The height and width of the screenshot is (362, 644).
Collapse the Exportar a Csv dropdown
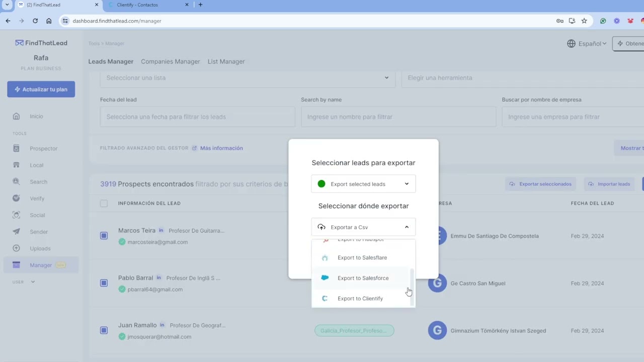point(363,227)
